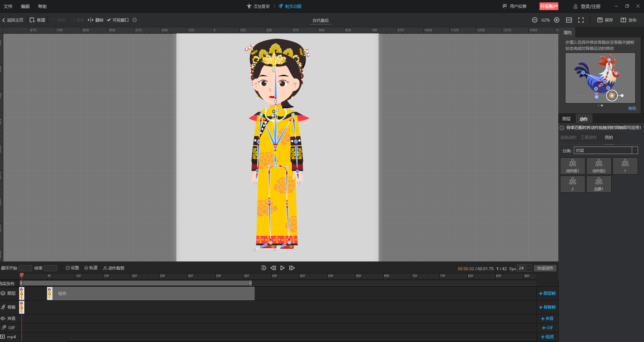Click the loop replay playback icon
The width and height of the screenshot is (644, 342).
(x=264, y=268)
